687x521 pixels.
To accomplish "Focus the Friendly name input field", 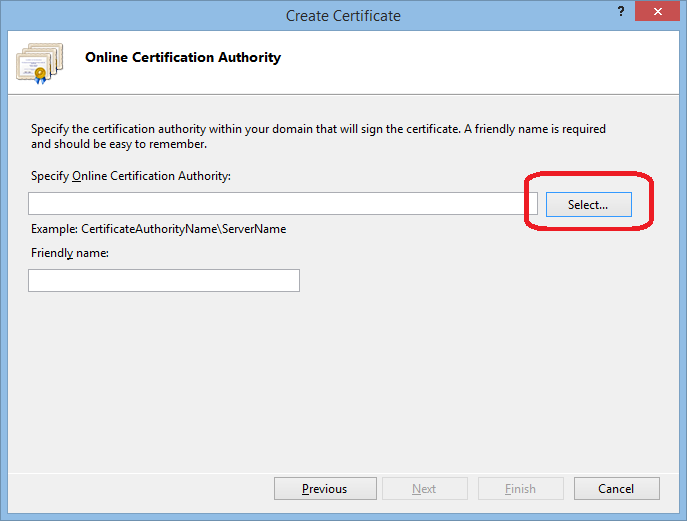I will [x=164, y=281].
